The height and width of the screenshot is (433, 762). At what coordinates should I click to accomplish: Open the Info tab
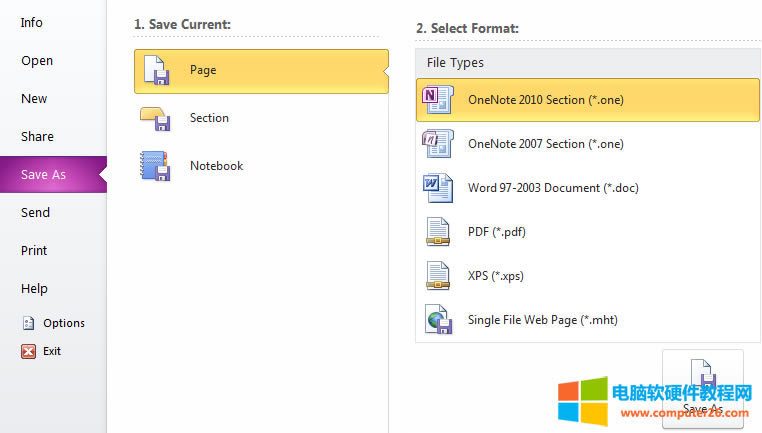[x=32, y=22]
